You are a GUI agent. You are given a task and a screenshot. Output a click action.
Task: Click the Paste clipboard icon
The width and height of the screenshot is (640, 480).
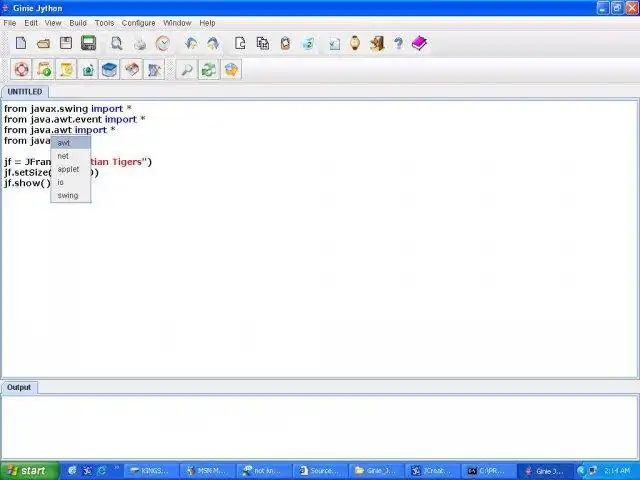285,43
